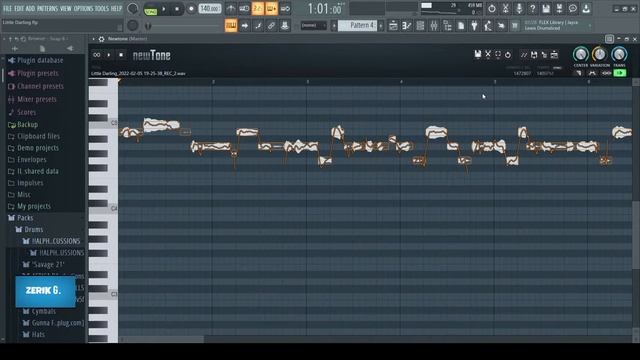Viewport: 640px width, 360px height.
Task: Click the link chain icon in toolbar
Action: (271, 26)
